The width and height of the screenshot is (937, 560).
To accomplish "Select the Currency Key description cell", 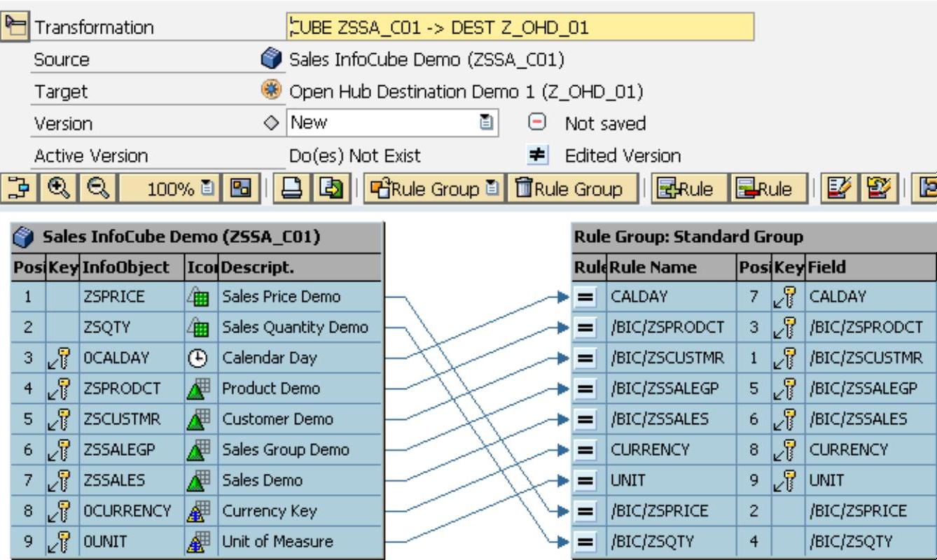I will click(300, 510).
